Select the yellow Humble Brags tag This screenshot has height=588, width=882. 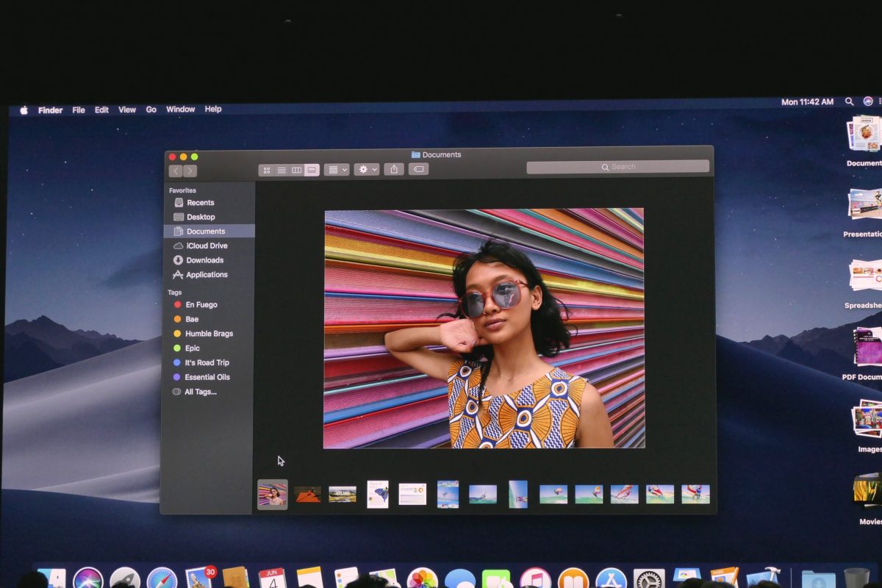(209, 334)
